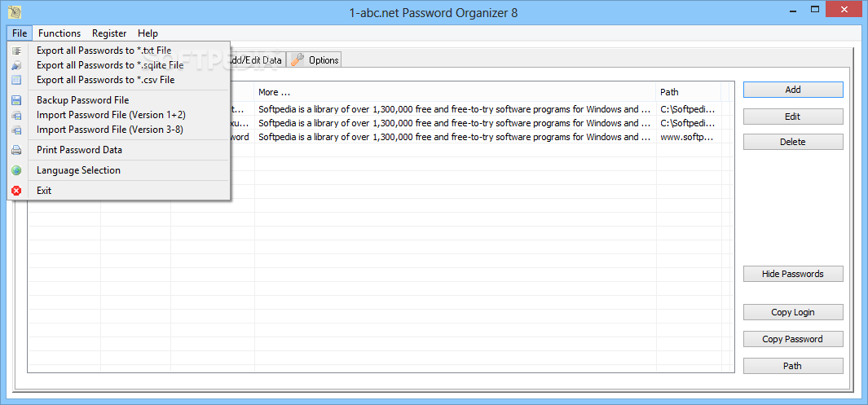Click the globe icon for Language Selection
This screenshot has width=868, height=405.
(16, 170)
